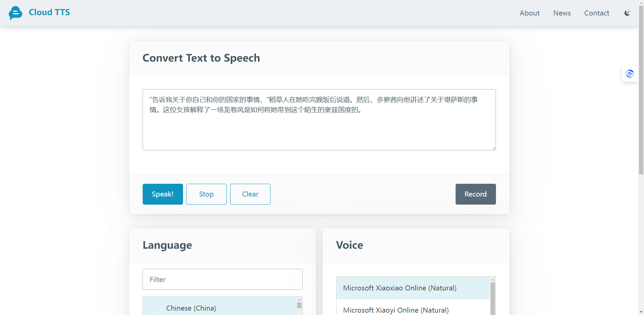This screenshot has width=644, height=315.
Task: Select the Microsoft Xiaoyi Online voice
Action: pyautogui.click(x=396, y=310)
